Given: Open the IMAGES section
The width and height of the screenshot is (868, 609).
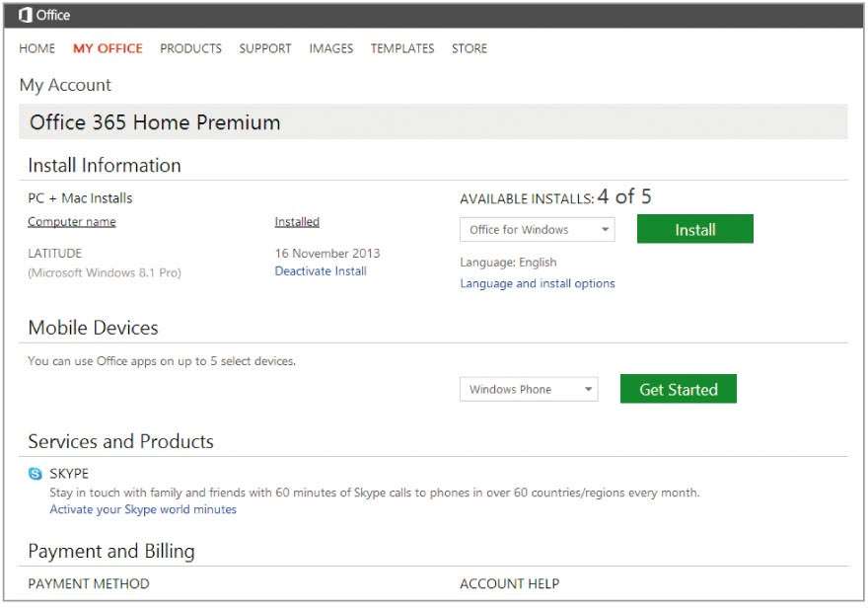Looking at the screenshot, I should coord(331,48).
